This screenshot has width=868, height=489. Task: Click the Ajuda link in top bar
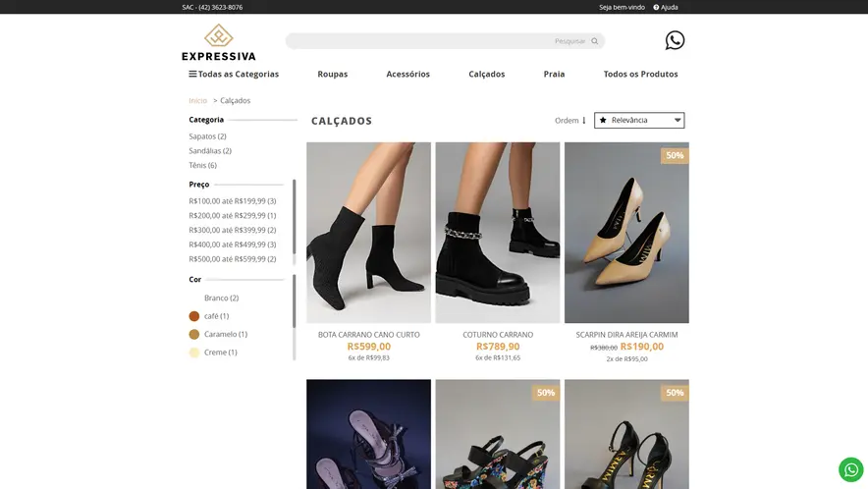670,7
